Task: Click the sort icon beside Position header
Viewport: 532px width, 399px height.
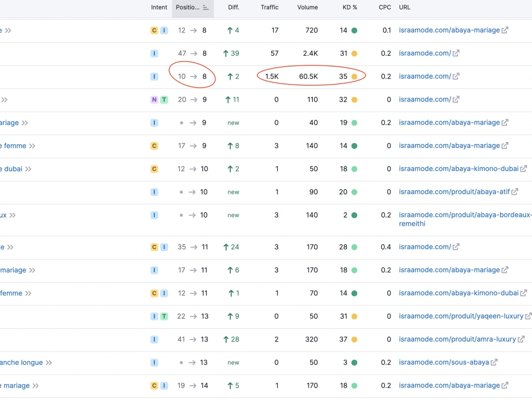Action: click(205, 7)
